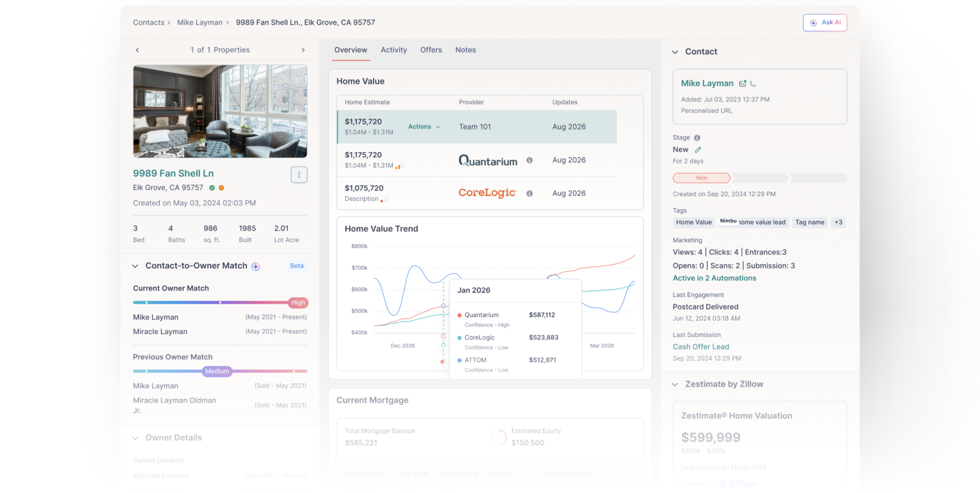Open the property three-dot options menu

(299, 175)
